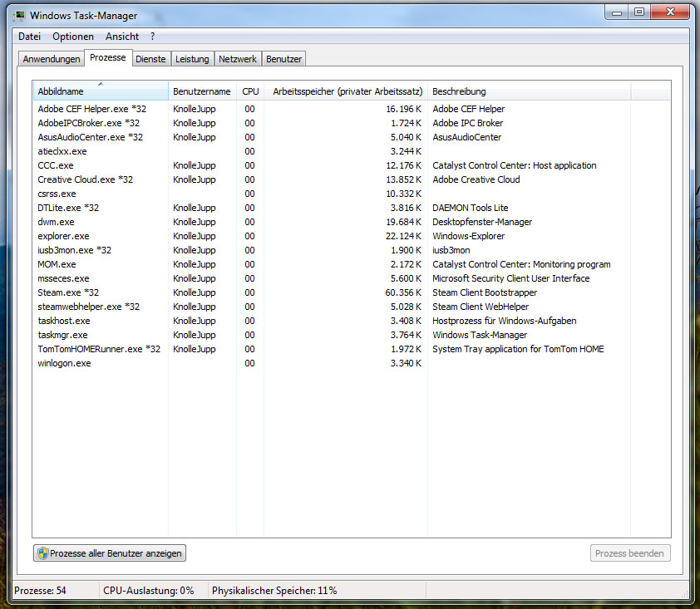This screenshot has height=609, width=700.
Task: Sort by the Benutzername column header
Action: [202, 91]
